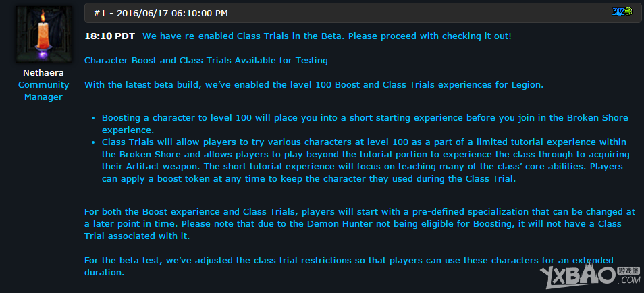Click the Community Manager title
The image size is (644, 293).
(43, 90)
